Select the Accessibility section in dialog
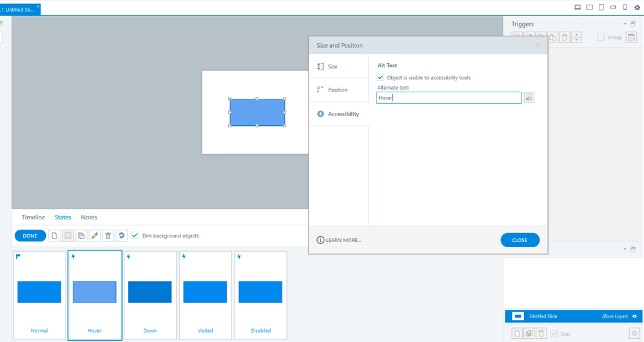The height and width of the screenshot is (342, 644). 339,114
